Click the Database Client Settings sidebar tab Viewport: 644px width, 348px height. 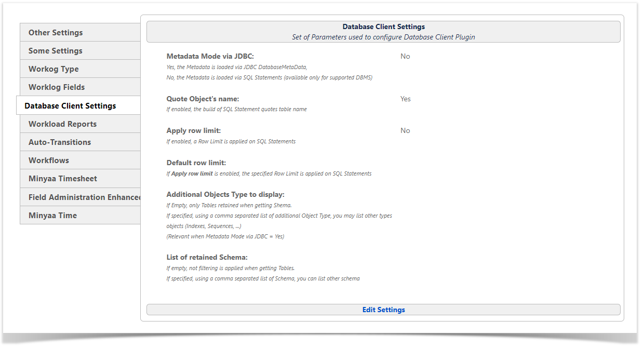[70, 106]
